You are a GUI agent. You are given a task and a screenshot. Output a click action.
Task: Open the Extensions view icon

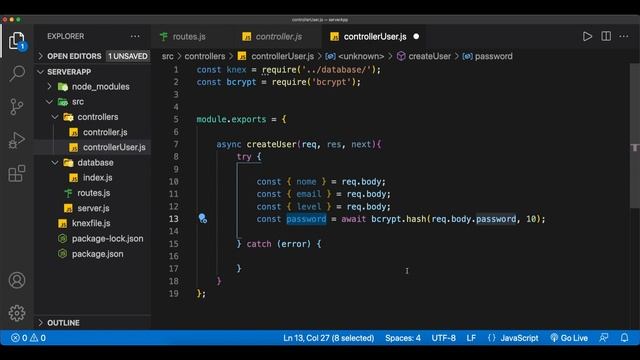pyautogui.click(x=17, y=173)
